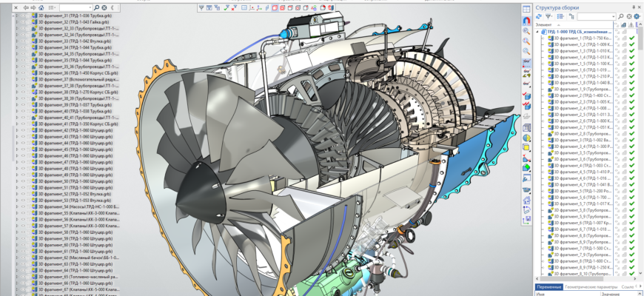Clear the search with the circled X in left panel
The width and height of the screenshot is (644, 296).
(x=104, y=8)
